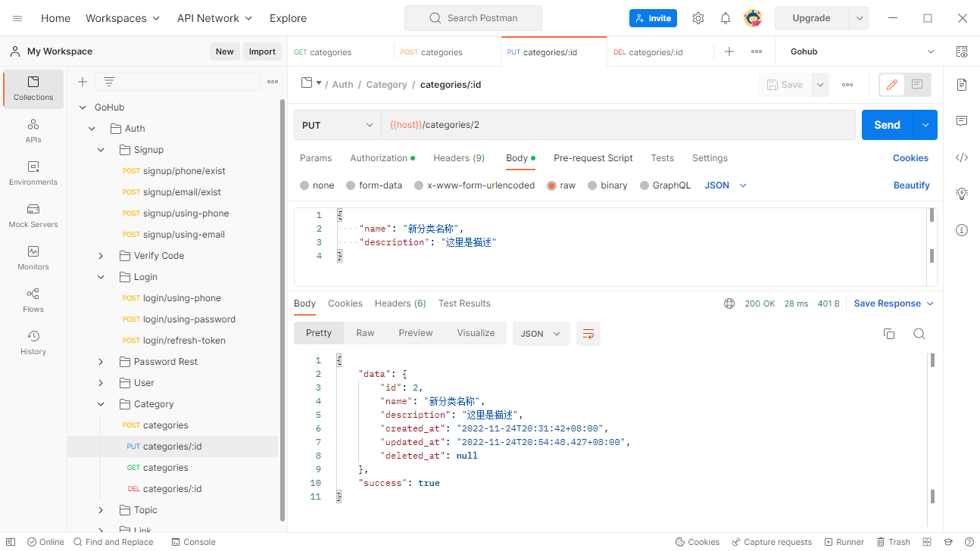
Task: Open APIs in sidebar
Action: coord(33,131)
